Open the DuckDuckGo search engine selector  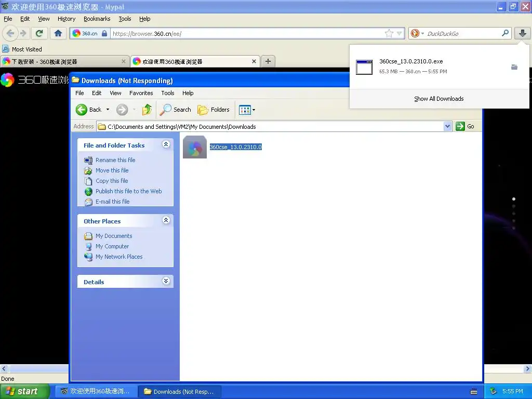tap(417, 33)
